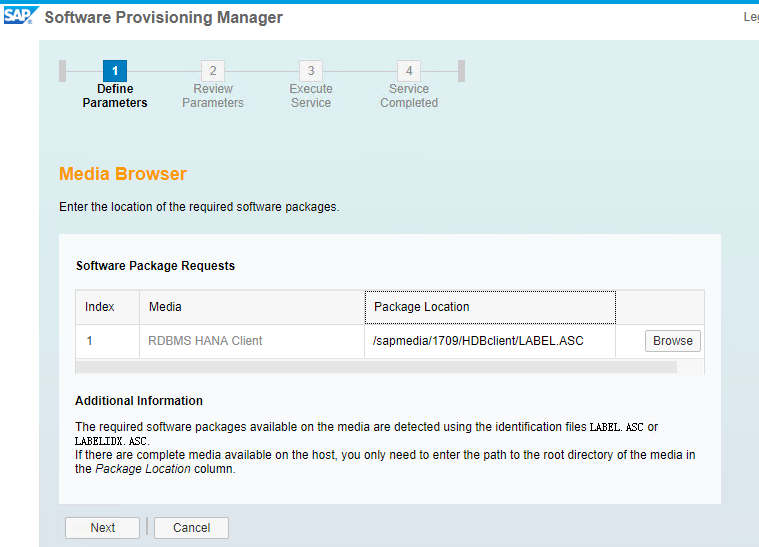Image resolution: width=759 pixels, height=547 pixels.
Task: Select row index 1 cell
Action: click(90, 341)
